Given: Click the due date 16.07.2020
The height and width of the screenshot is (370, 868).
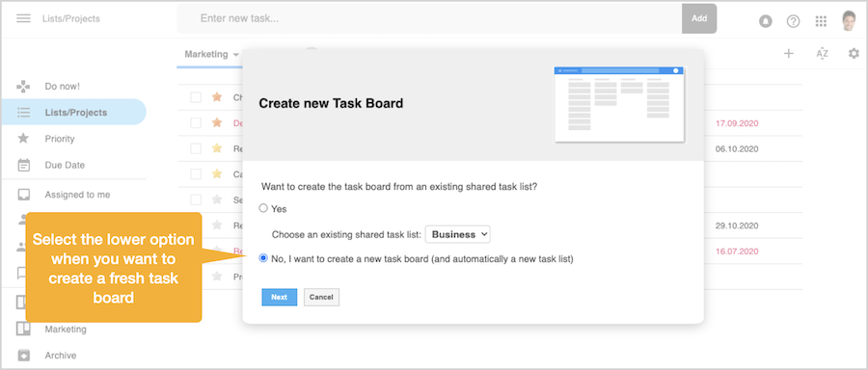Looking at the screenshot, I should (736, 251).
